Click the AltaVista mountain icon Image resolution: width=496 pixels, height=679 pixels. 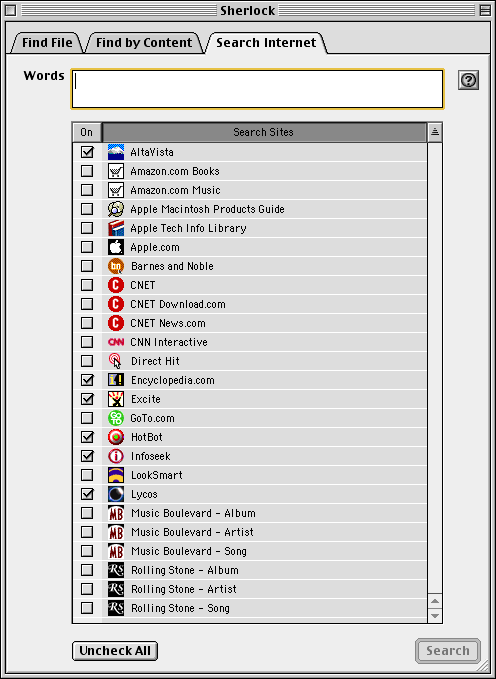coord(116,152)
